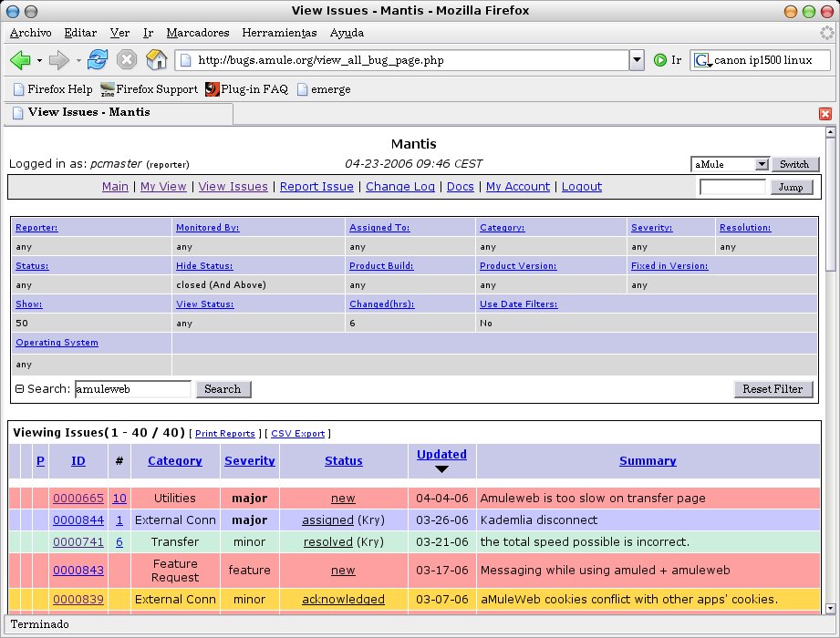The image size is (840, 638).
Task: Click the green Back arrow button
Action: 20,60
